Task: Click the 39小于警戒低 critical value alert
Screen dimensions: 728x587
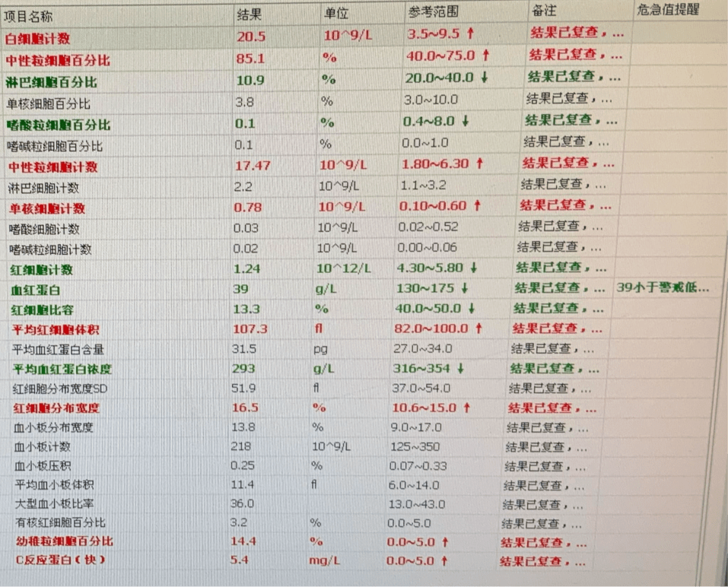Action: point(664,288)
